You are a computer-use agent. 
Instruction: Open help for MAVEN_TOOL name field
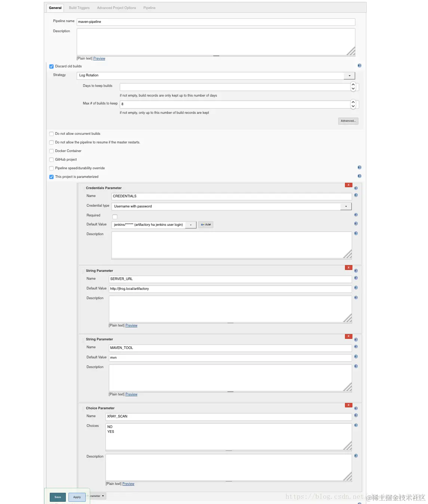tap(356, 347)
